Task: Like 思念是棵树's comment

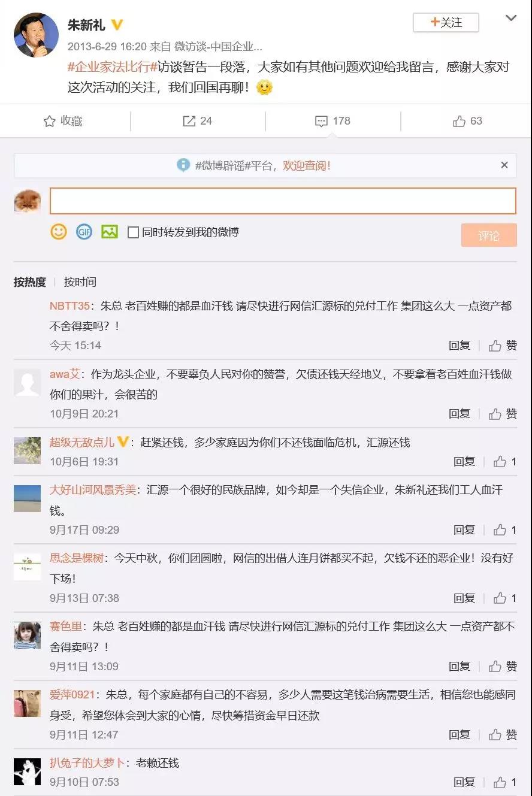Action: [505, 598]
